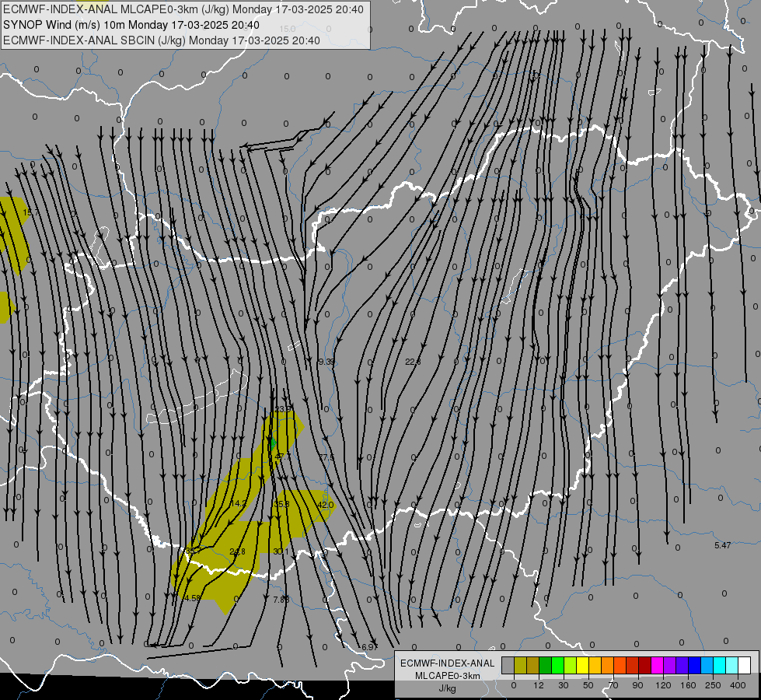Click the ECMWF-INDEX-ANAL MLCAPE0-3km header line
The height and width of the screenshot is (700, 761).
click(183, 9)
